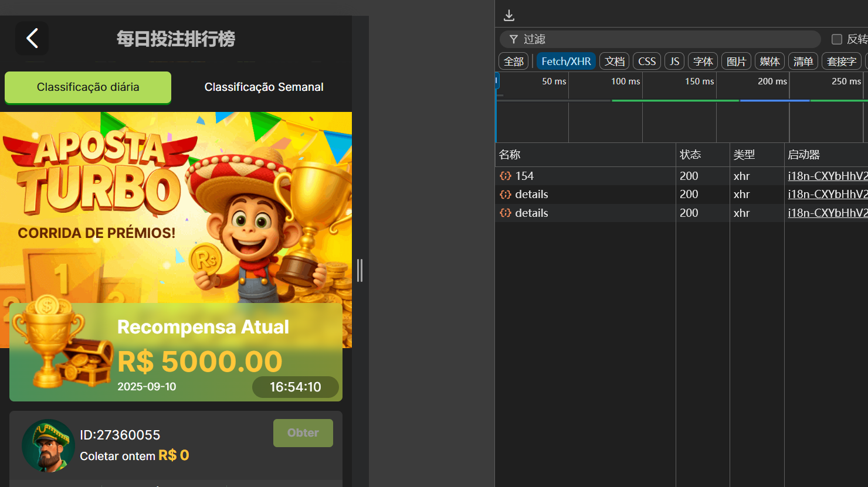This screenshot has height=487, width=868.
Task: Click the panel divider resize handle
Action: click(360, 270)
